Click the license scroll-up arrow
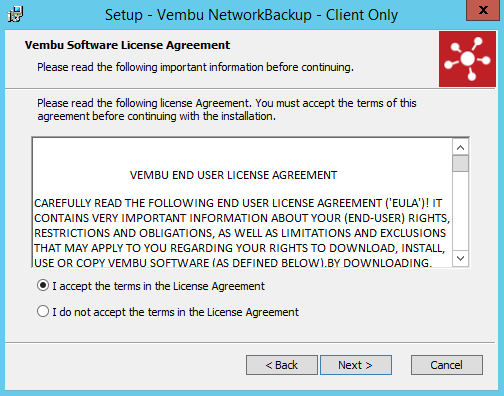504x396 pixels. pos(460,148)
